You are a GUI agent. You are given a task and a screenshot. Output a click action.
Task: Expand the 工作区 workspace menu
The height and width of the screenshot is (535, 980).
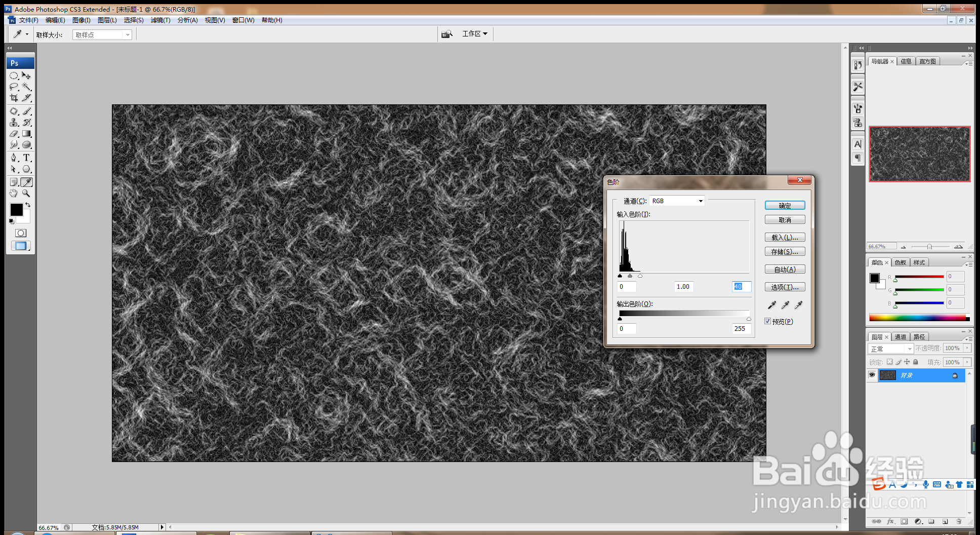pyautogui.click(x=475, y=34)
